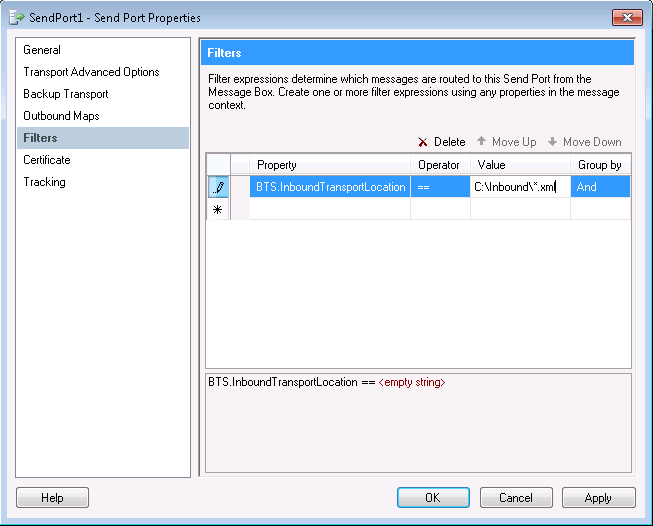The width and height of the screenshot is (653, 526).
Task: Click the C:\Inbound\*.xml value field
Action: (520, 187)
